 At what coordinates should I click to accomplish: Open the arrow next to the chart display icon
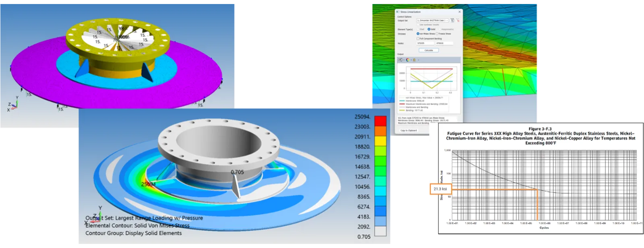(404, 60)
